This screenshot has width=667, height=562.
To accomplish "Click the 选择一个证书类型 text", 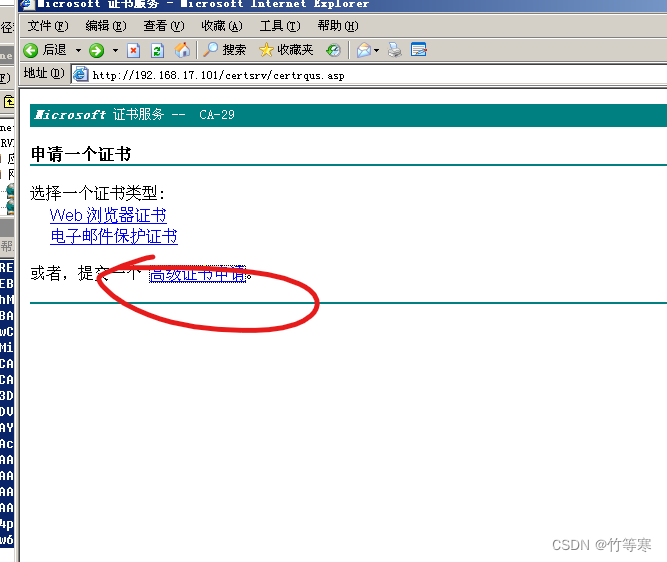I will pos(97,193).
